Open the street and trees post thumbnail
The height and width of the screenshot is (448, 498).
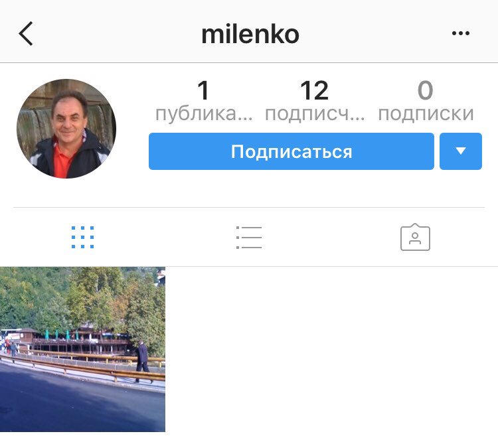click(82, 349)
